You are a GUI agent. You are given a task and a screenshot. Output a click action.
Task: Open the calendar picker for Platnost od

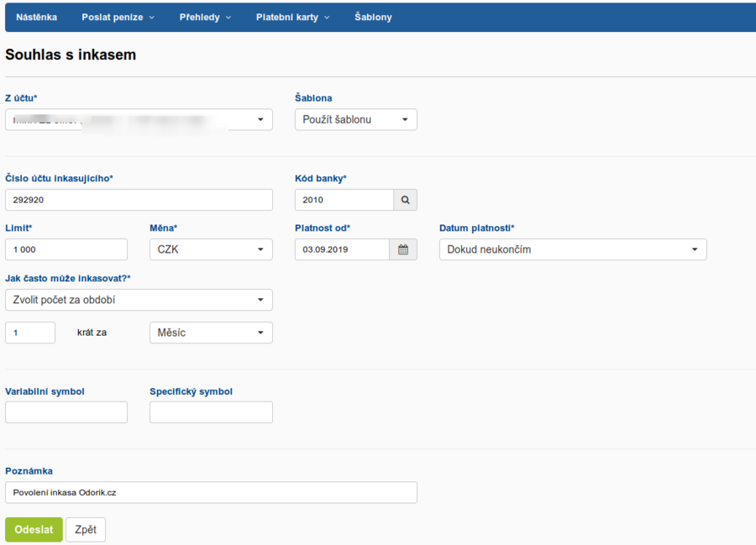402,249
